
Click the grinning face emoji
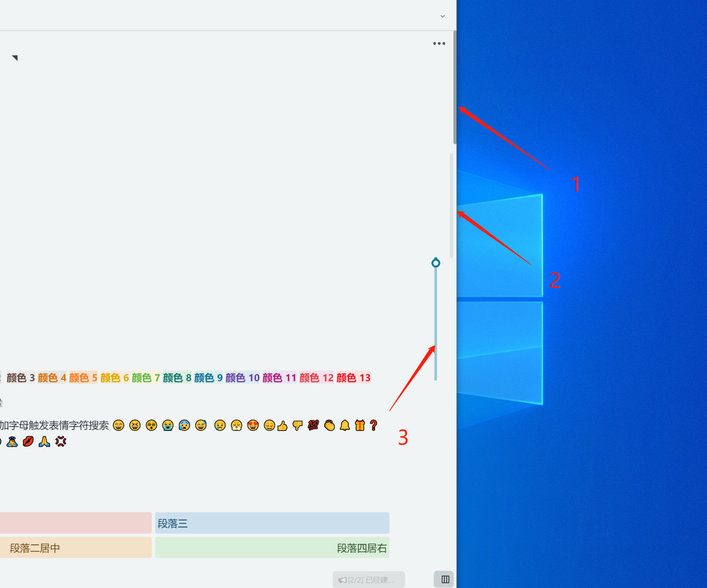pyautogui.click(x=119, y=425)
